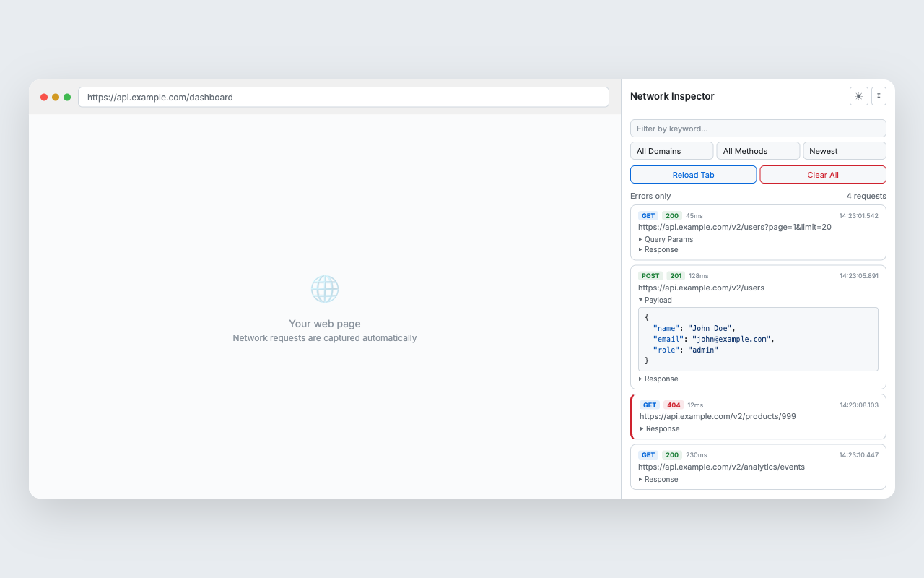Screen dimensions: 924x578
Task: Click the 128ms duration value
Action: tap(699, 276)
